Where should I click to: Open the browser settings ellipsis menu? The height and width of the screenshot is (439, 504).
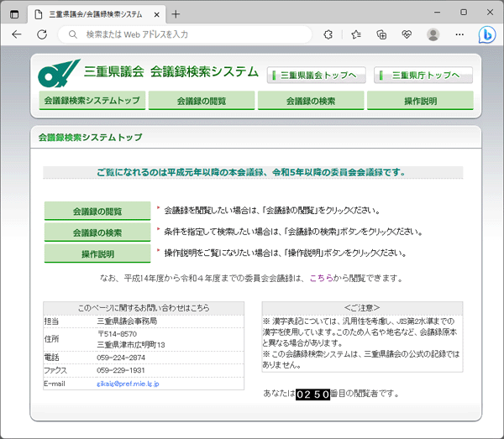click(459, 34)
